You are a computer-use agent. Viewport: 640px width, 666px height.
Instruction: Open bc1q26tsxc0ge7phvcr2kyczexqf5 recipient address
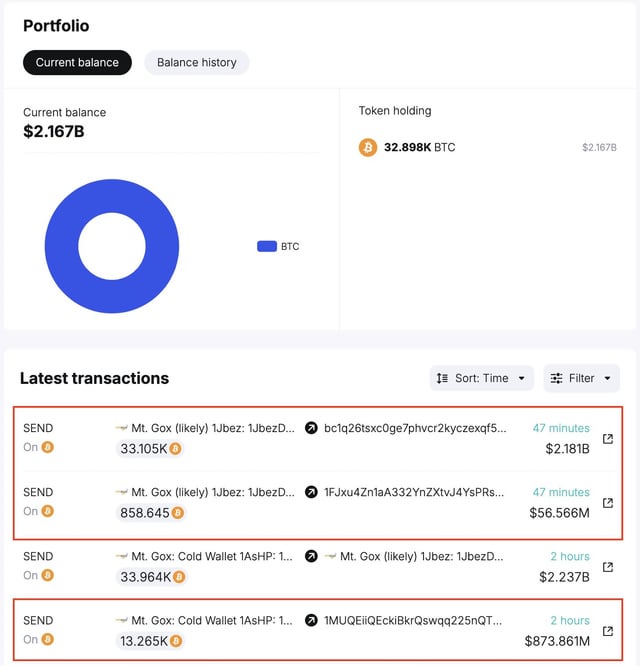[415, 428]
